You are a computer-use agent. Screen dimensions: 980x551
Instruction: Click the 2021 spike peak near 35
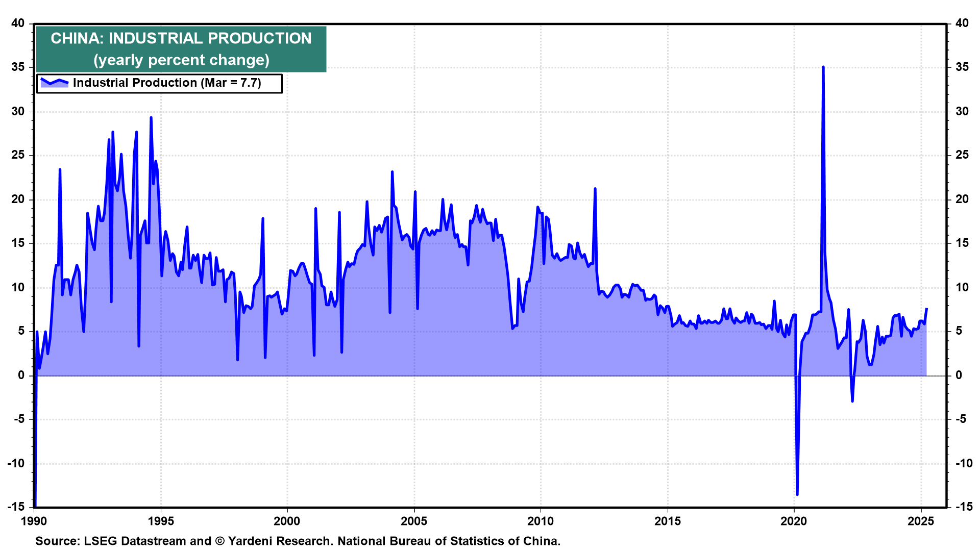(x=823, y=67)
